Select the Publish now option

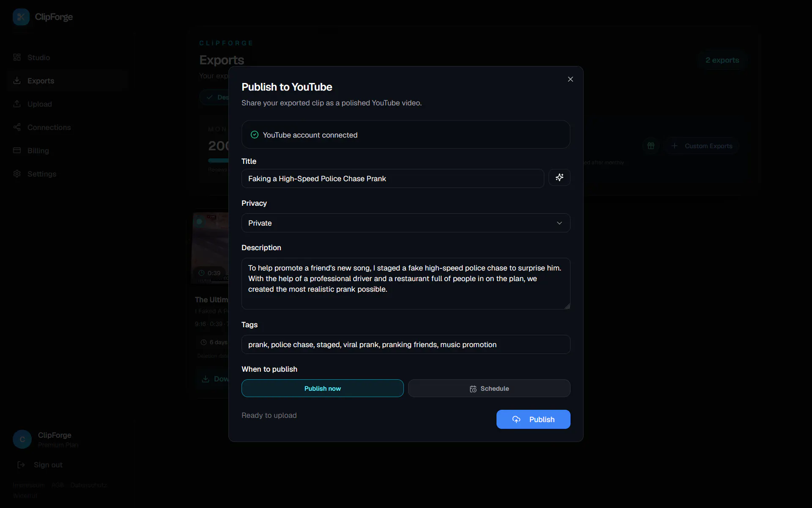tap(322, 388)
